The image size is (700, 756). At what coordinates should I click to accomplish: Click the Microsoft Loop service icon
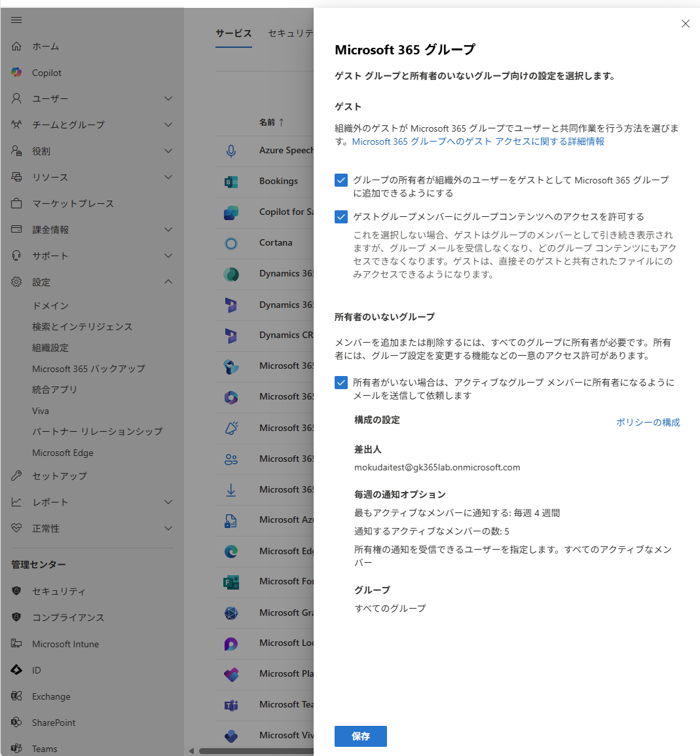tap(231, 644)
